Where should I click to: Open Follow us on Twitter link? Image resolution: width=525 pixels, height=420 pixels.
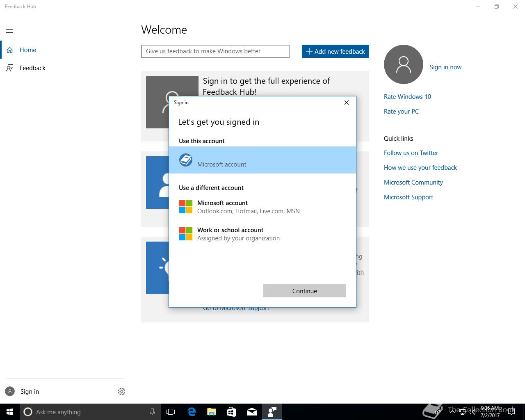point(411,153)
